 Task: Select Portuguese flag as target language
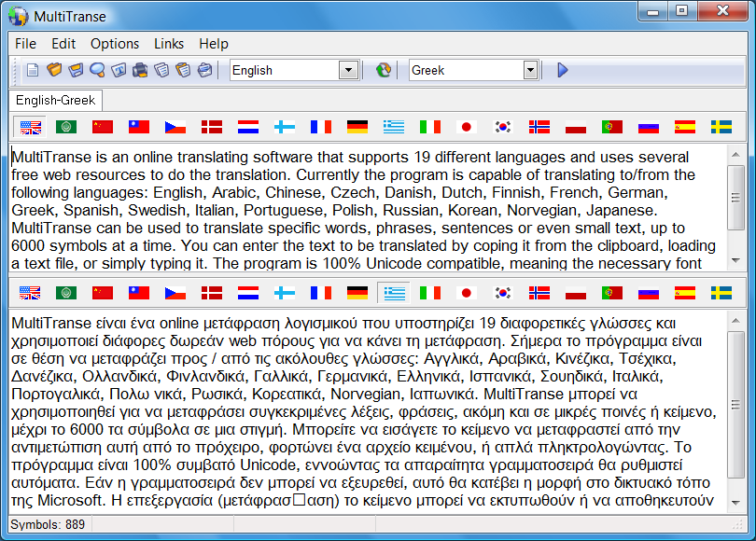coord(612,293)
